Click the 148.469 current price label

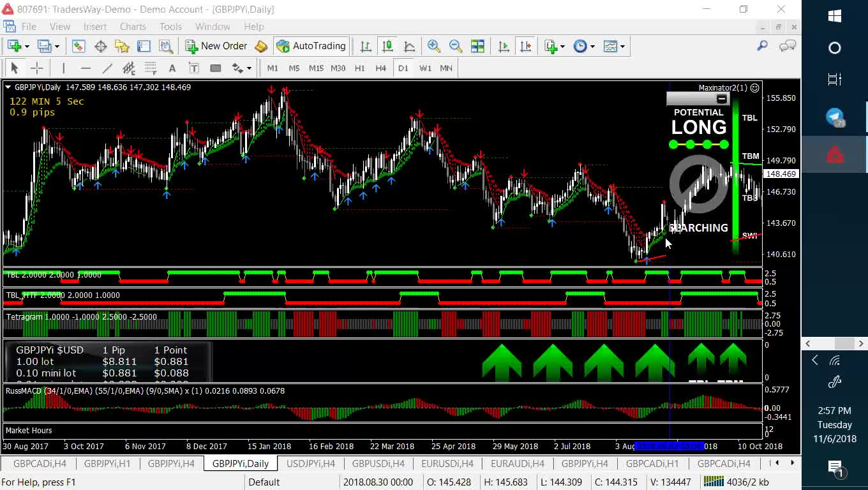[x=781, y=174]
